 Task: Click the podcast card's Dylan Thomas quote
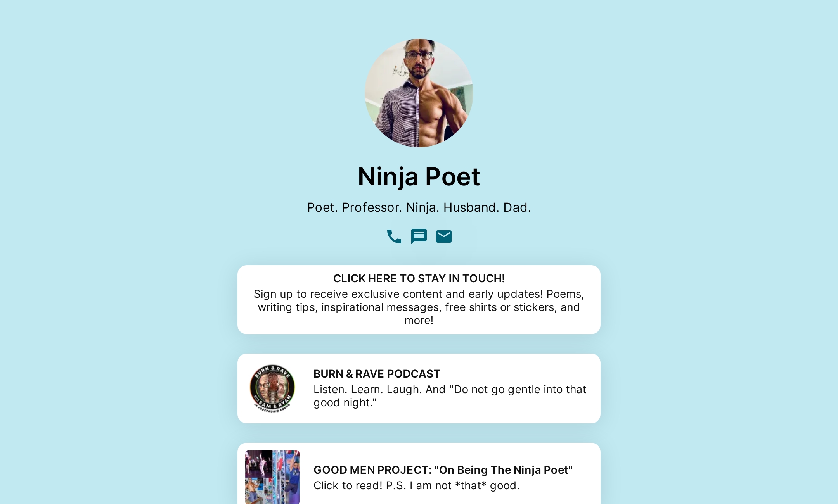tap(450, 396)
